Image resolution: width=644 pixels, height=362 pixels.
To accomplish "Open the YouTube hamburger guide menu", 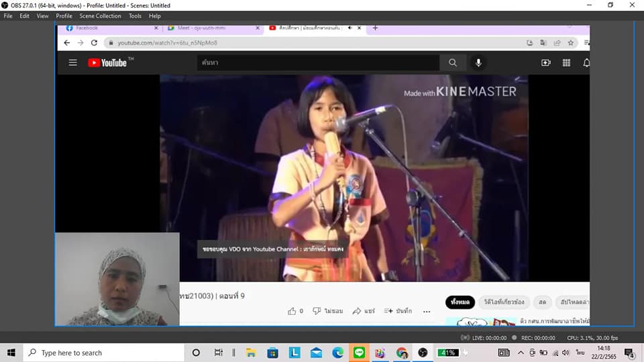I will [72, 62].
